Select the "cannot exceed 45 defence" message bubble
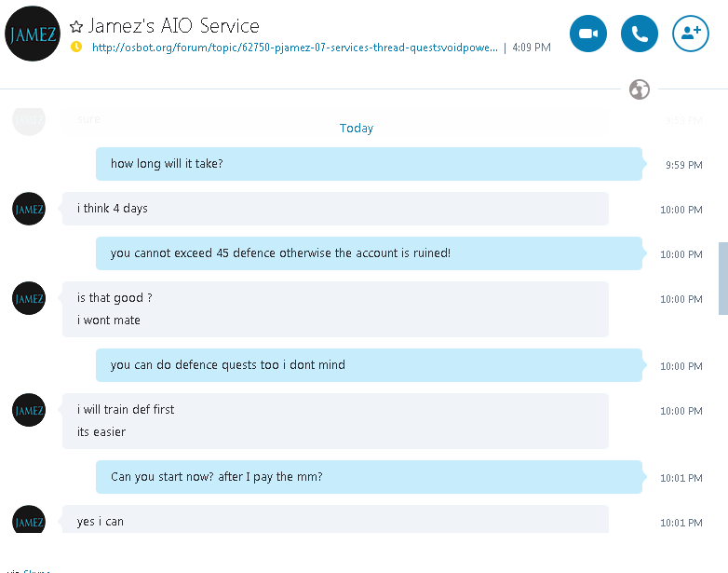This screenshot has height=573, width=728. [x=369, y=253]
